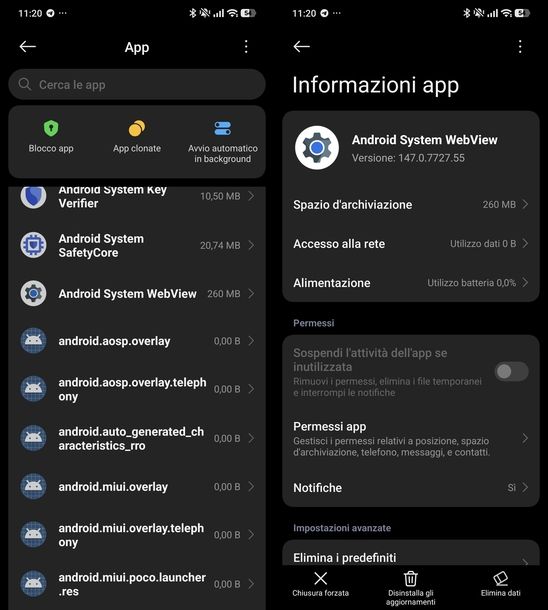Select android.auto_generated_characteristics_rro name text
The width and height of the screenshot is (548, 610).
(x=131, y=438)
